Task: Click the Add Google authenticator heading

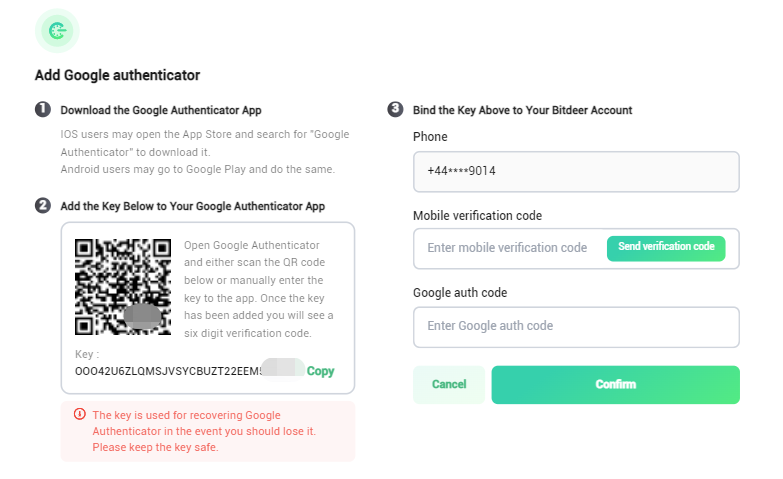Action: (x=117, y=75)
